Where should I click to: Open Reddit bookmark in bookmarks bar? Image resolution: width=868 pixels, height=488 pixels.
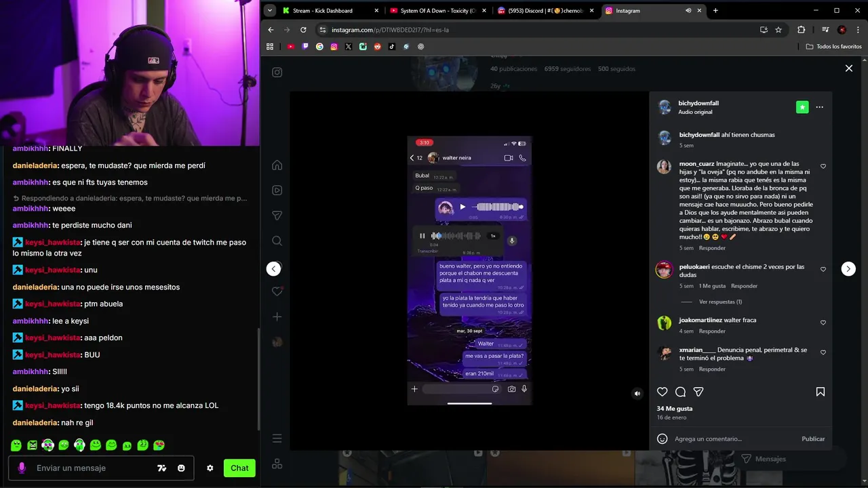(x=378, y=47)
